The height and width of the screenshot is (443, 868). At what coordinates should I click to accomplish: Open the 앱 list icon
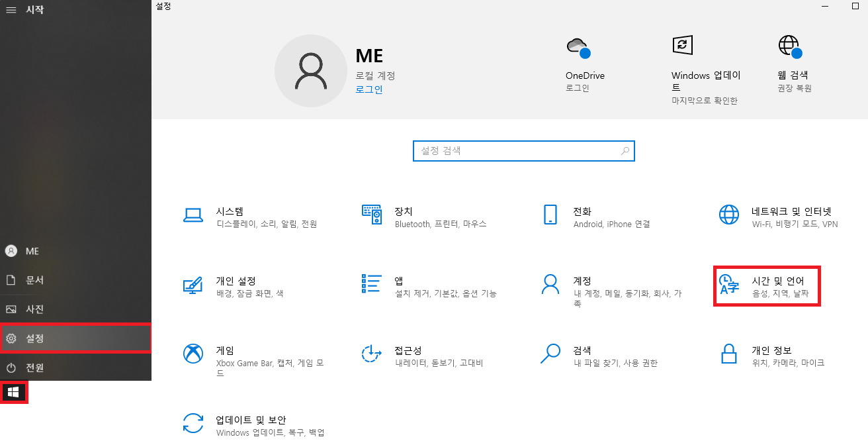[x=372, y=283]
